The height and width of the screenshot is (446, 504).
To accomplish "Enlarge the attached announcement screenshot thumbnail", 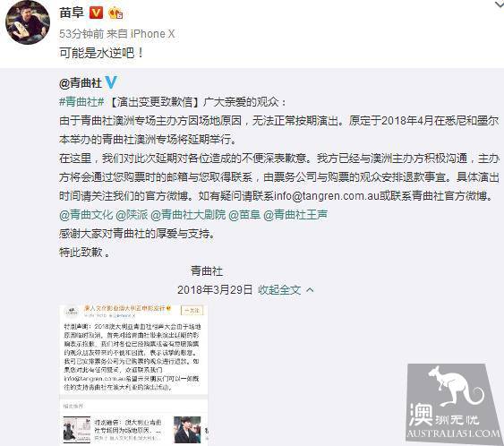I will (133, 374).
